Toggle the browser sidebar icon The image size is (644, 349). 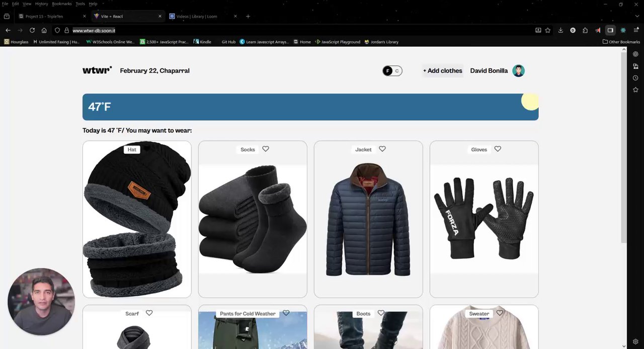pos(610,30)
